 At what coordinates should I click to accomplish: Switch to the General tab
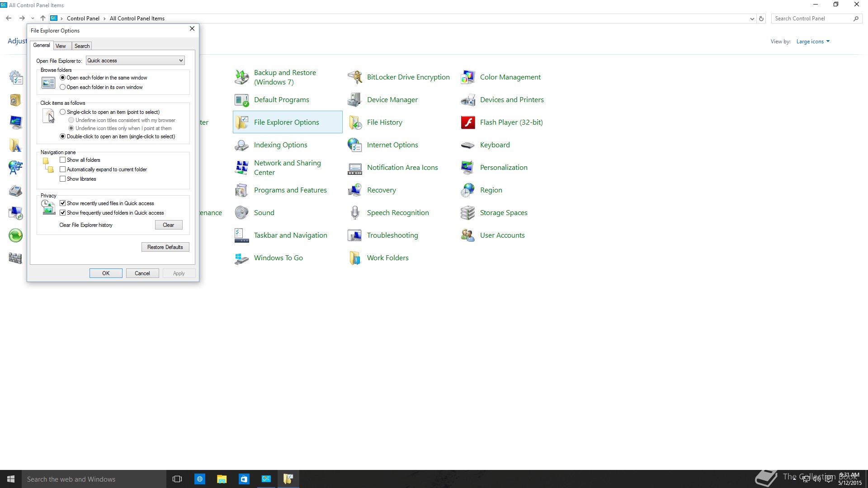coord(42,45)
